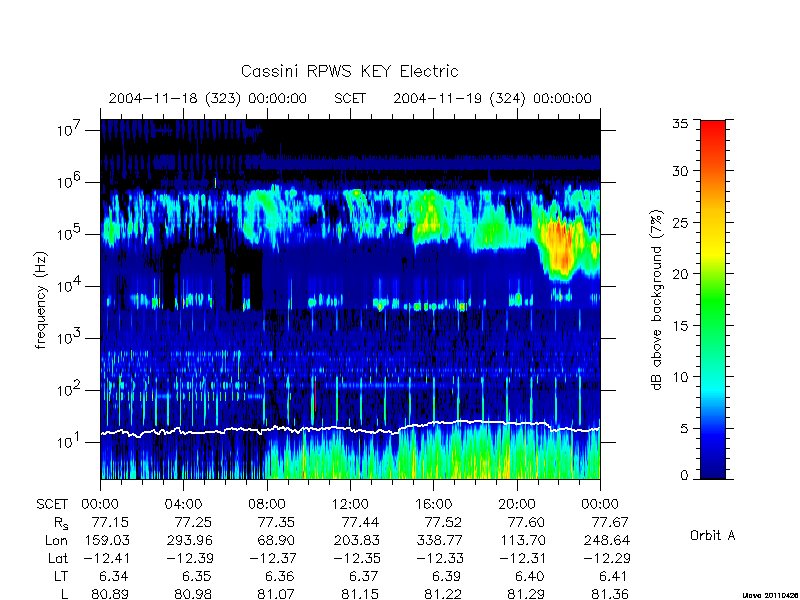This screenshot has height=600, width=800.
Task: Click Lat value -12.29
Action: [x=606, y=558]
